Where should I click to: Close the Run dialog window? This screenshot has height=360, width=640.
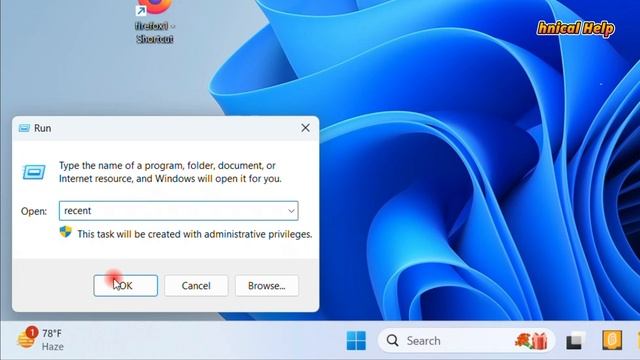(305, 128)
